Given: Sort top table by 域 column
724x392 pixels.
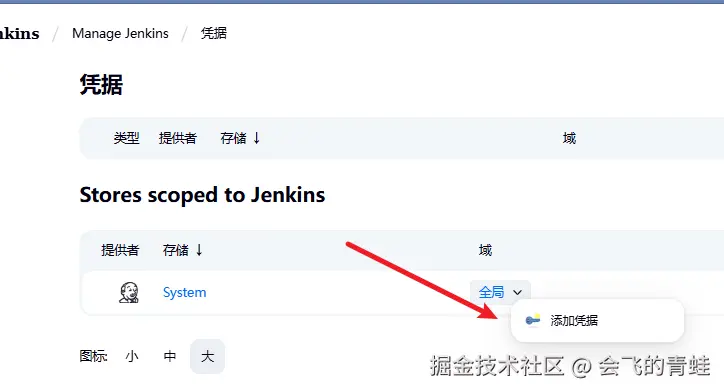Looking at the screenshot, I should tap(569, 138).
